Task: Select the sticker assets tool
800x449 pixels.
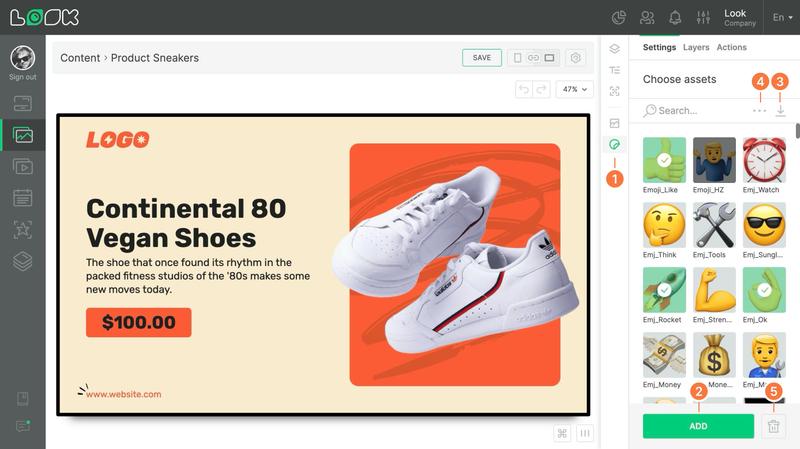Action: (x=614, y=144)
